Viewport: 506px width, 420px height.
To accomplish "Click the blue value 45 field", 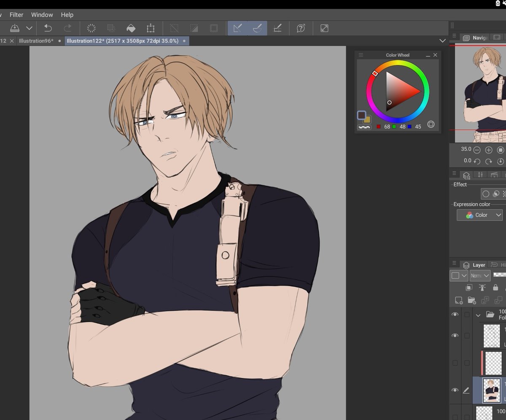I will tap(418, 127).
